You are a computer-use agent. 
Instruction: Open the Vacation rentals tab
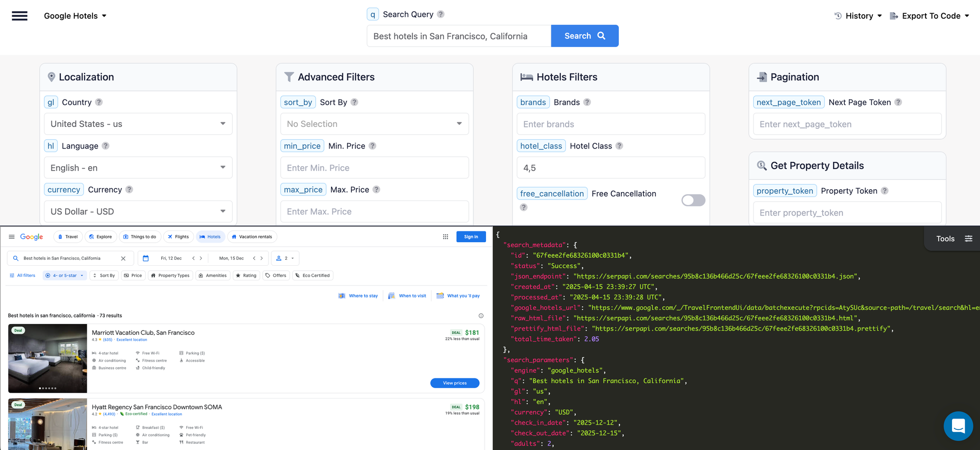[252, 237]
